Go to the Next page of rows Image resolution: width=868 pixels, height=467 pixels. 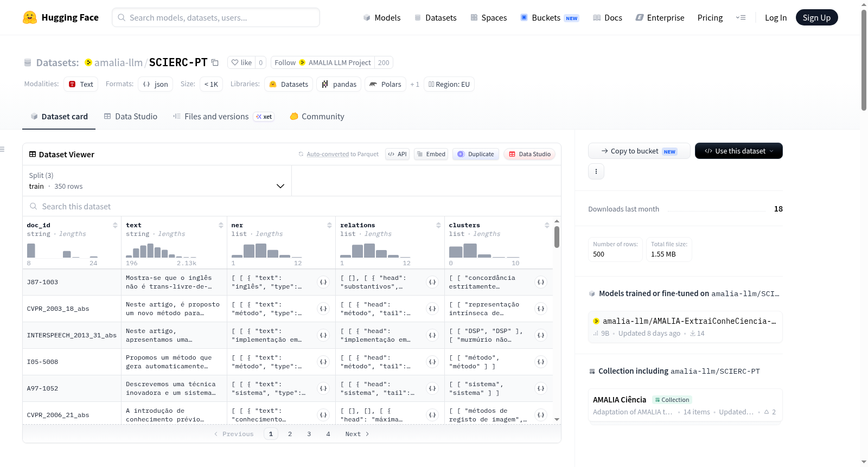(x=357, y=434)
